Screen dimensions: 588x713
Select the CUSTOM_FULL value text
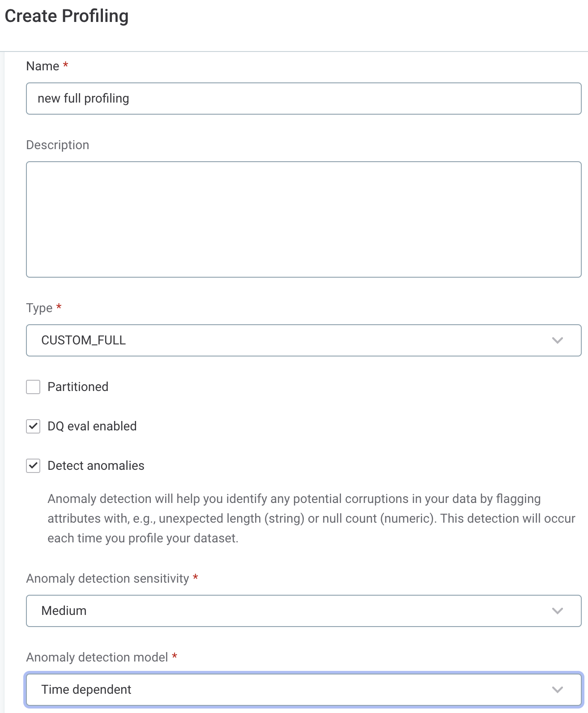(83, 340)
